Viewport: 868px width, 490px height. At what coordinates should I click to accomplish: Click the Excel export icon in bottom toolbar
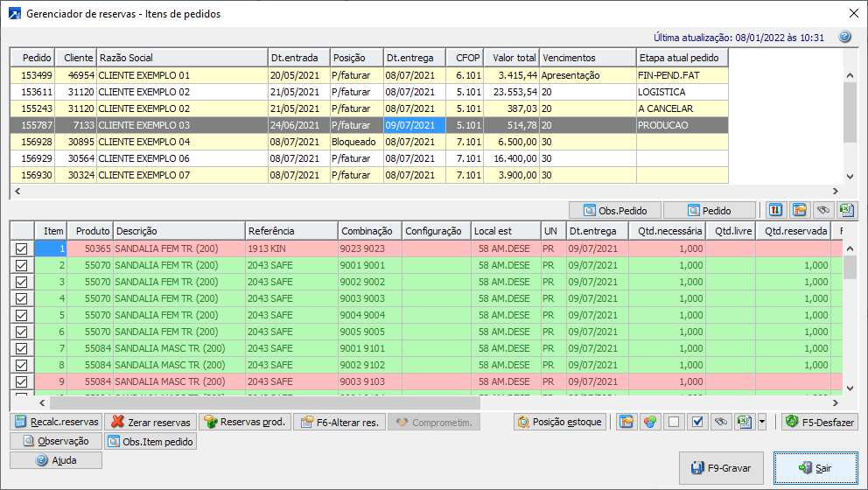pyautogui.click(x=744, y=422)
